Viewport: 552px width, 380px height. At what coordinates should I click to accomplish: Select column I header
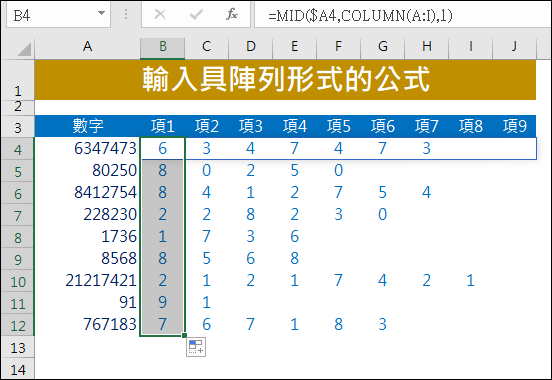[x=470, y=46]
